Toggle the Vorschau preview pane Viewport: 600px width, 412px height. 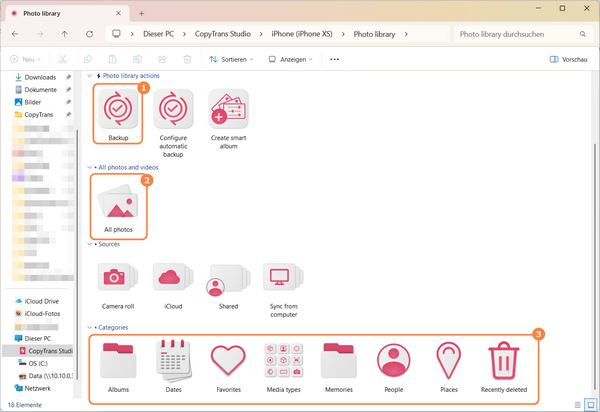tap(568, 59)
